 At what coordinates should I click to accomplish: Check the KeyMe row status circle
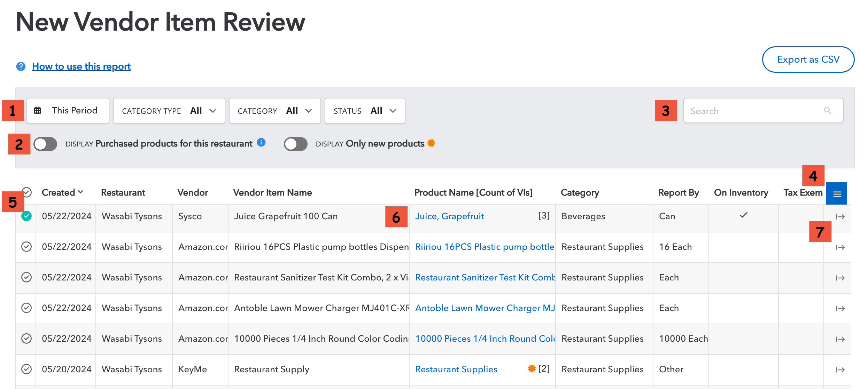tap(26, 369)
